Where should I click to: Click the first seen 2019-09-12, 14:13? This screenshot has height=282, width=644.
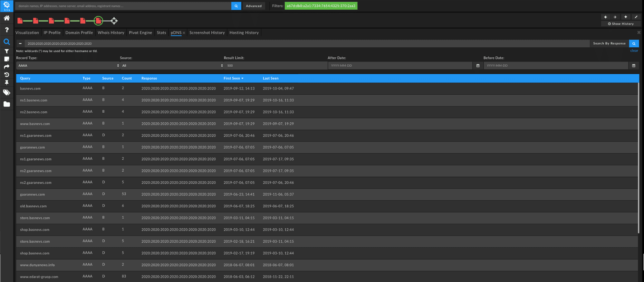(239, 89)
